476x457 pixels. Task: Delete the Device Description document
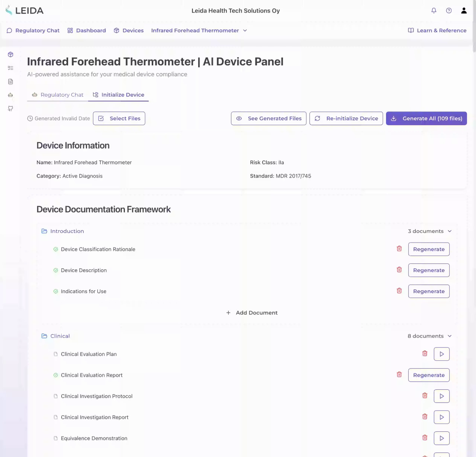point(399,270)
